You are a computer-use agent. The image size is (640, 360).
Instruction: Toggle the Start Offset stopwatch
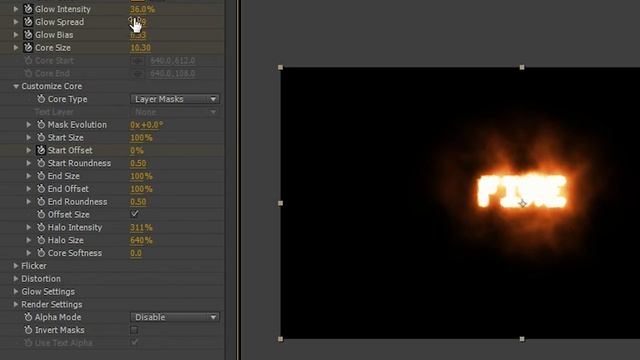(x=41, y=151)
